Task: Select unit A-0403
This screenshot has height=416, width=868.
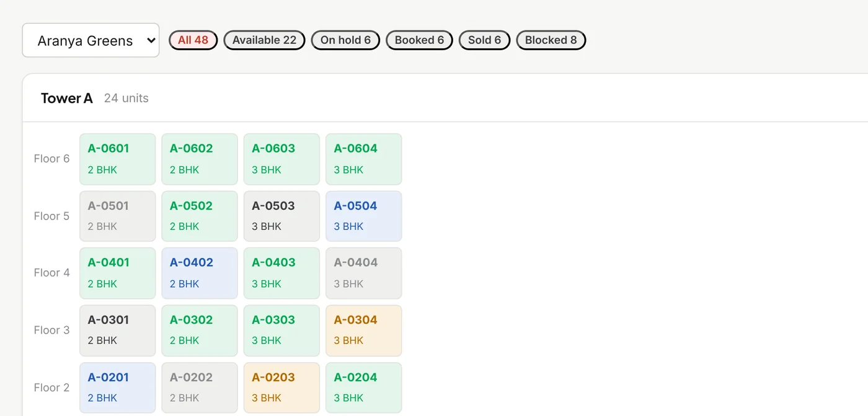Action: pyautogui.click(x=281, y=273)
